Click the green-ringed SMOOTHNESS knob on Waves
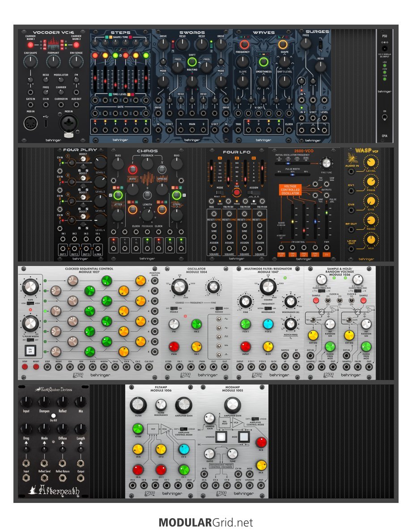The image size is (412, 532). click(x=263, y=62)
